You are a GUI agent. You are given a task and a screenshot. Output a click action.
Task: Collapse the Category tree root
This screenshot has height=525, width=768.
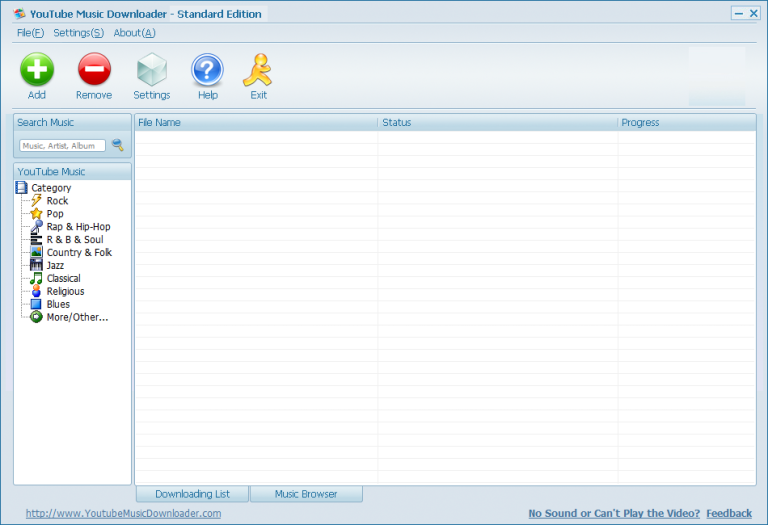point(50,188)
